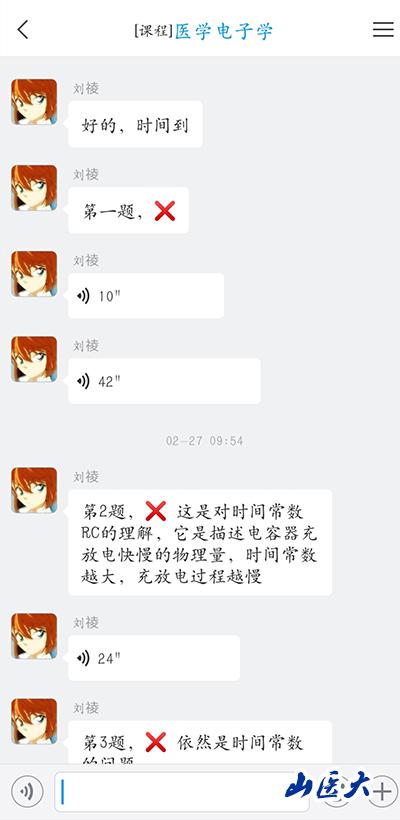Focus the message text input field
Viewport: 400px width, 820px height.
pyautogui.click(x=181, y=792)
